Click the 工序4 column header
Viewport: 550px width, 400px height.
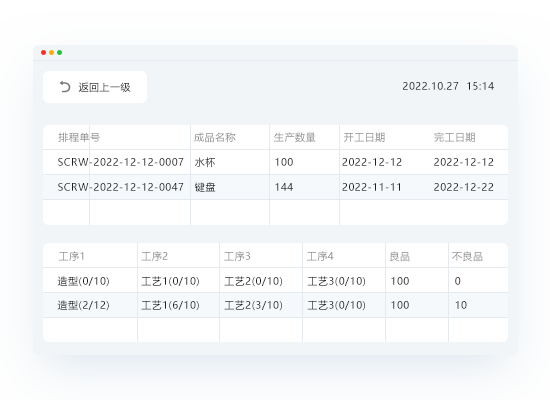320,256
